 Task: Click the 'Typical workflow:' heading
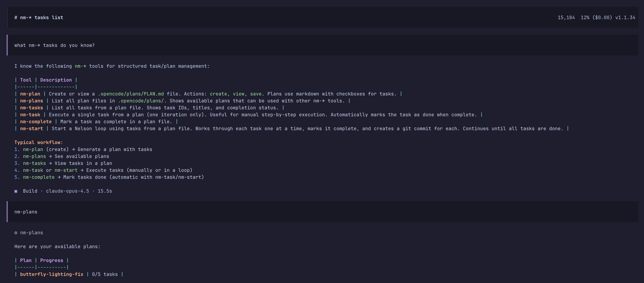pyautogui.click(x=39, y=142)
